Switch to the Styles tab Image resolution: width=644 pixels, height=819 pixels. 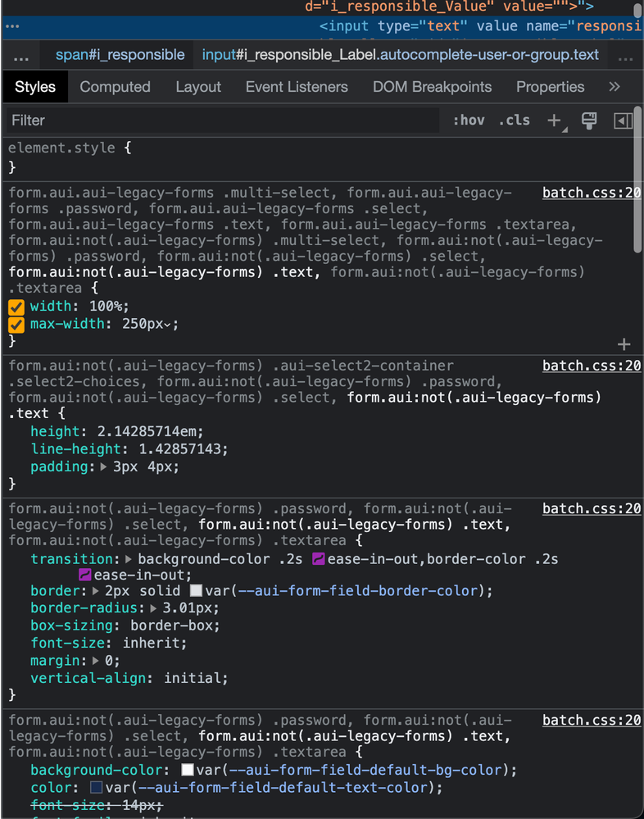[x=35, y=87]
